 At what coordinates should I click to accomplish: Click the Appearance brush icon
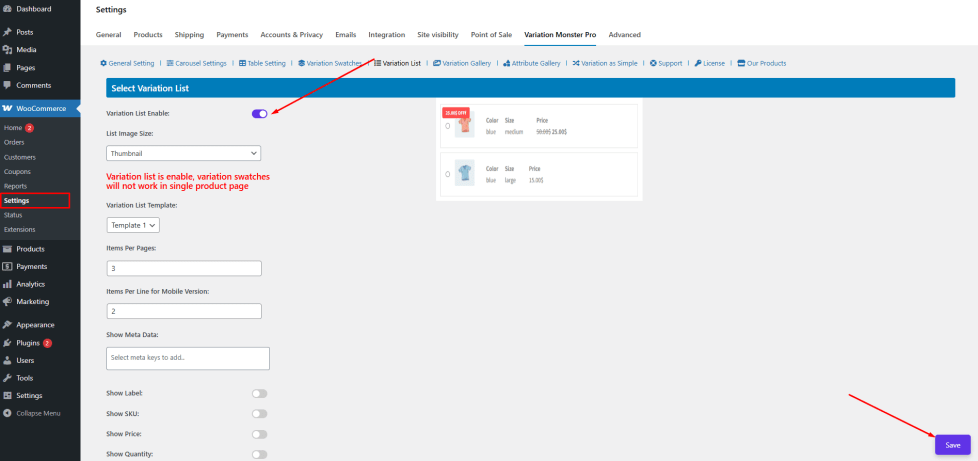coord(7,325)
